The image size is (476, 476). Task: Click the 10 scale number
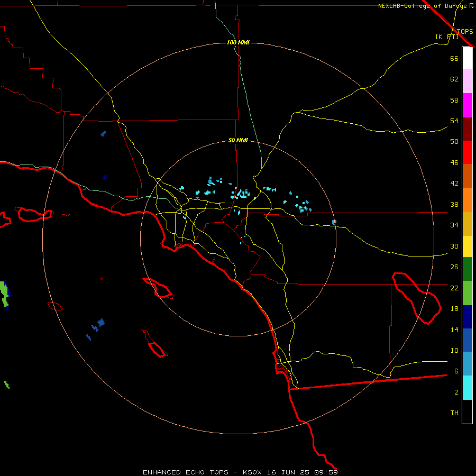tap(454, 350)
